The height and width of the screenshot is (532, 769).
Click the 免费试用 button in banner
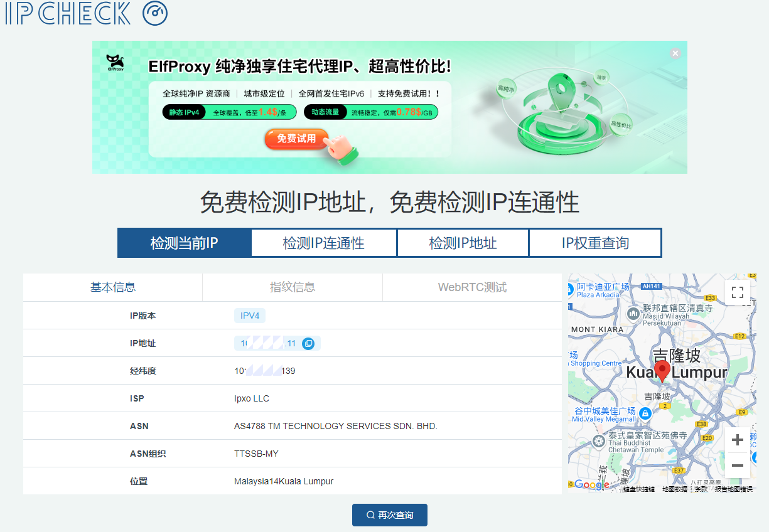coord(297,139)
